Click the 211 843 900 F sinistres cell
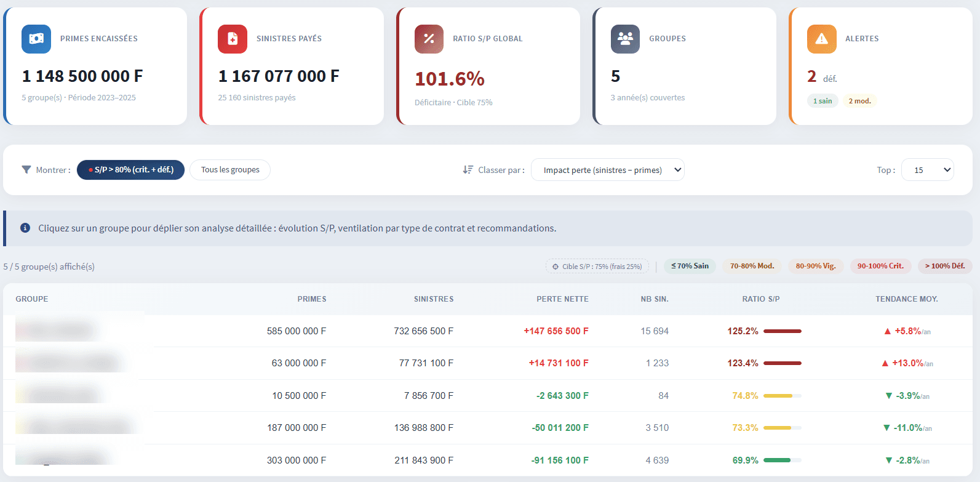The image size is (980, 482). tap(424, 460)
